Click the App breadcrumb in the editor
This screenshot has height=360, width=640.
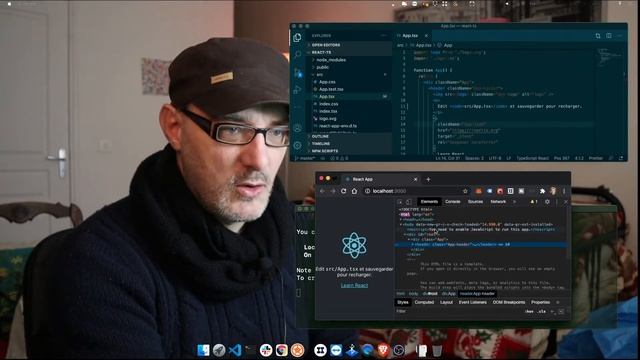coord(445,45)
